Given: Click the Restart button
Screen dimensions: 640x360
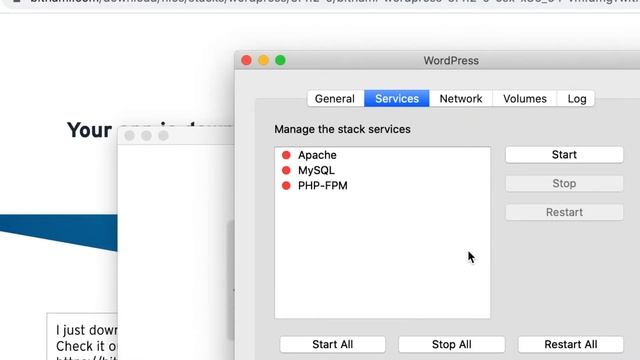Looking at the screenshot, I should point(564,212).
